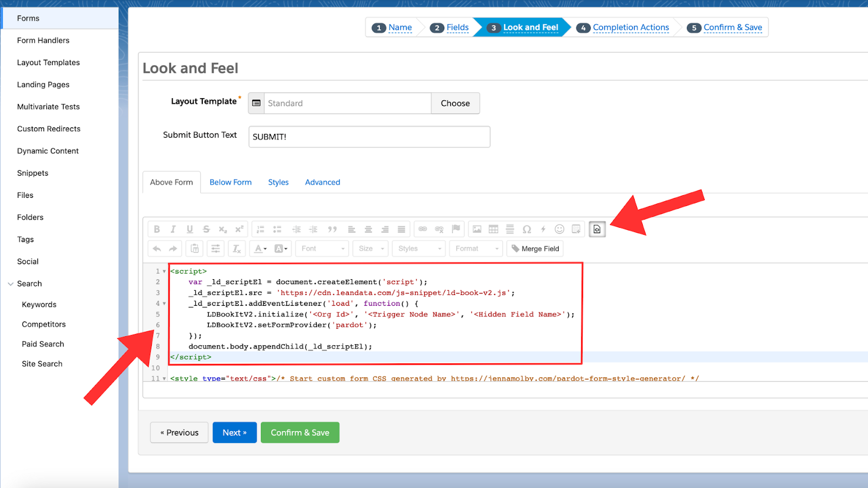This screenshot has width=868, height=488.
Task: Collapse the Search section in sidebar
Action: coord(10,284)
